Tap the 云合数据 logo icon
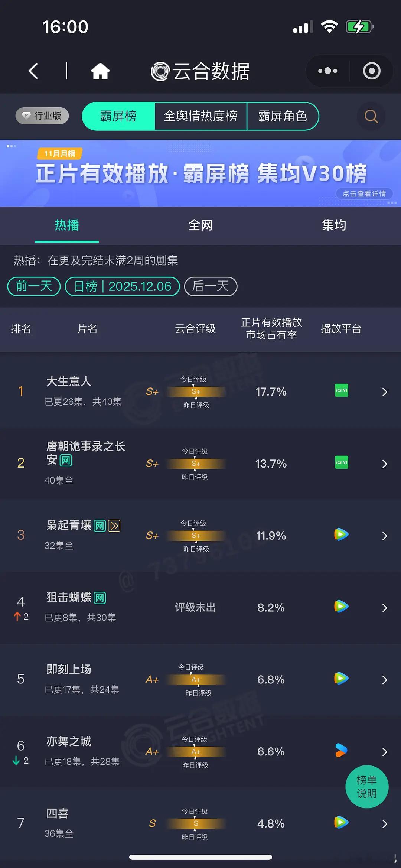Viewport: 401px width, 868px height. coord(160,71)
